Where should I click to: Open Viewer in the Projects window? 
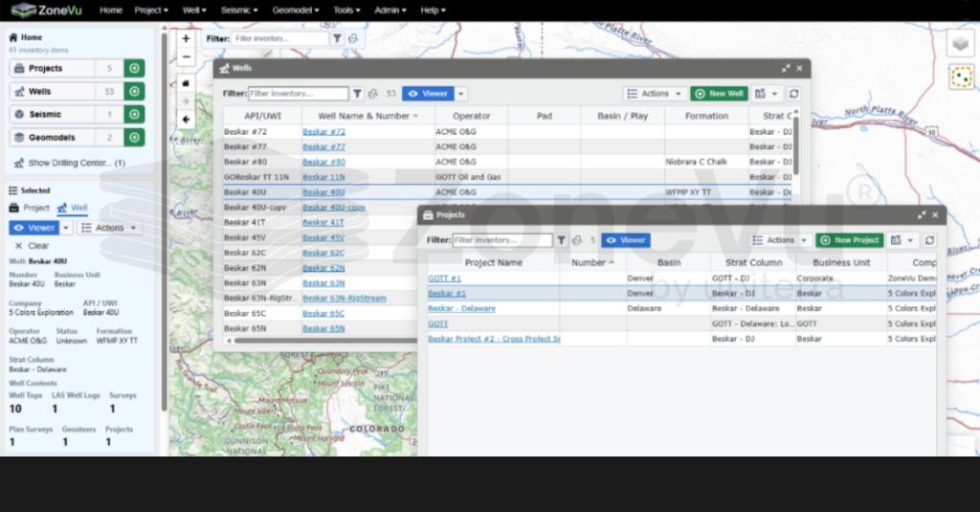[626, 240]
